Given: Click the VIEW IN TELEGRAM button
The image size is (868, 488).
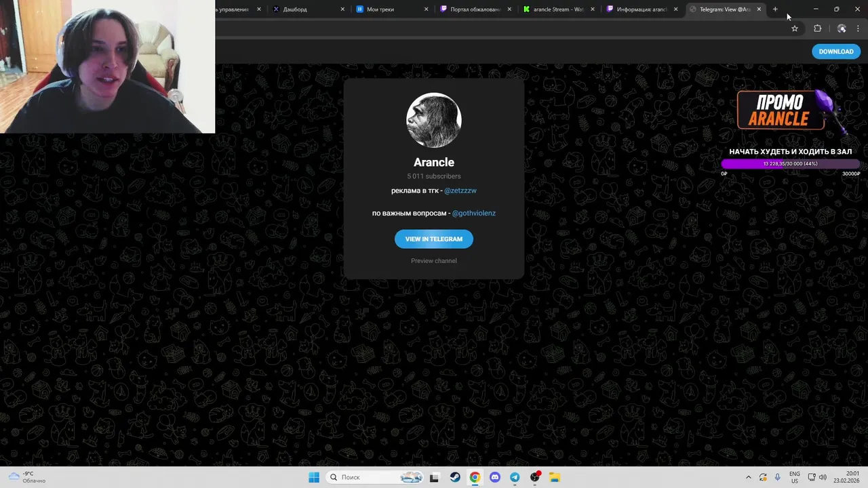Looking at the screenshot, I should [x=434, y=239].
